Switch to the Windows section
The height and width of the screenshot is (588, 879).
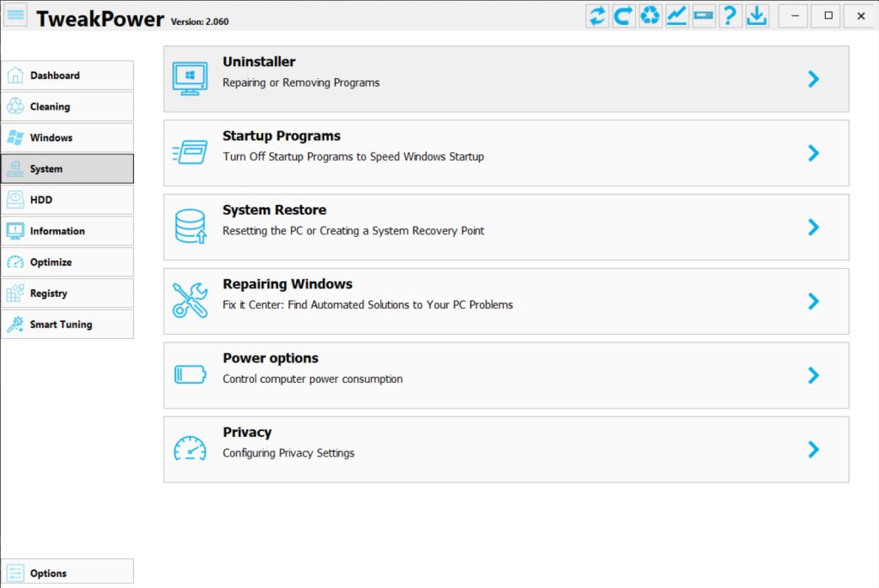67,137
